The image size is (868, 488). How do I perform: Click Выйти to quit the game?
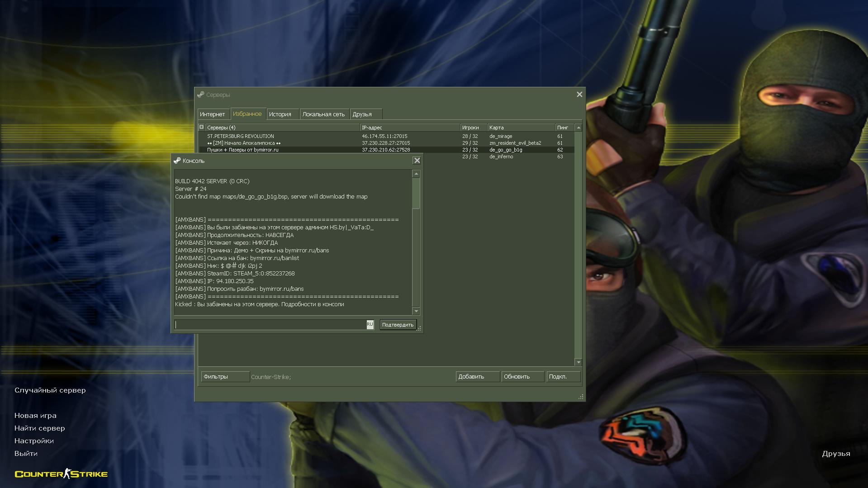pyautogui.click(x=26, y=453)
